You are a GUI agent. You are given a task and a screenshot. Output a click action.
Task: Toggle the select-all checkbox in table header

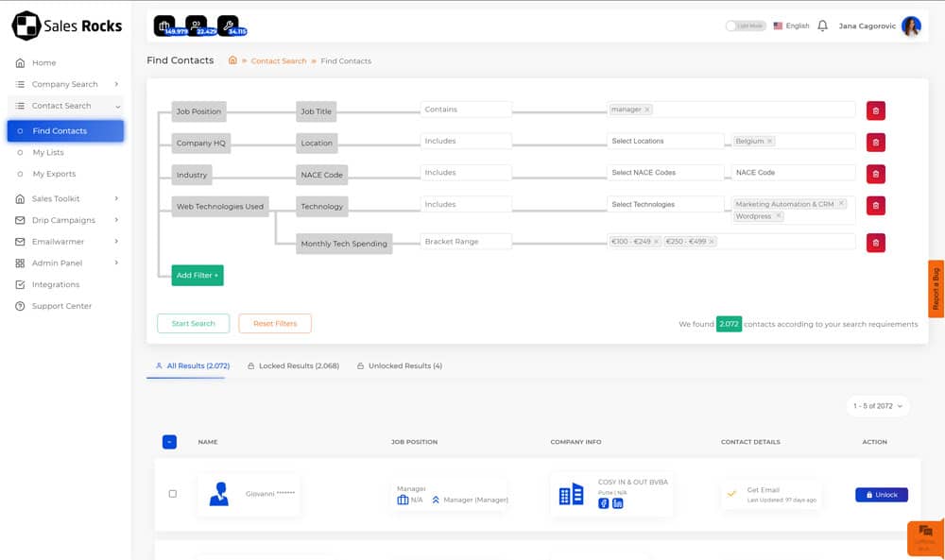pos(169,442)
